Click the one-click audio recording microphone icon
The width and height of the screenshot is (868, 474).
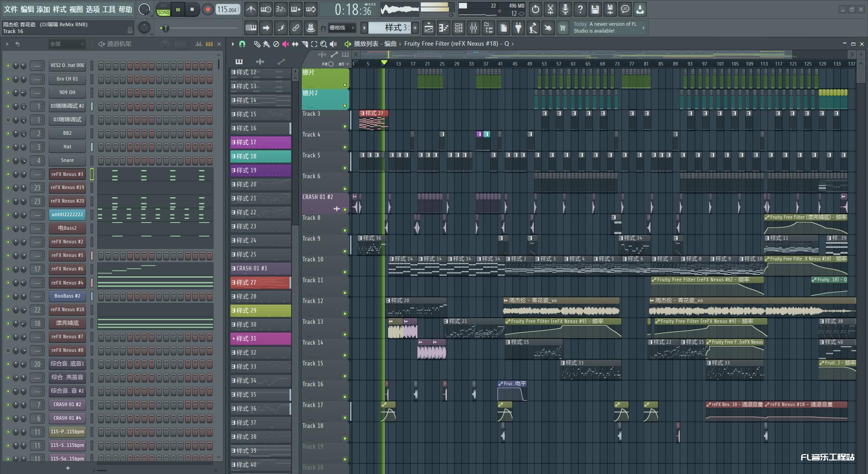click(x=565, y=9)
